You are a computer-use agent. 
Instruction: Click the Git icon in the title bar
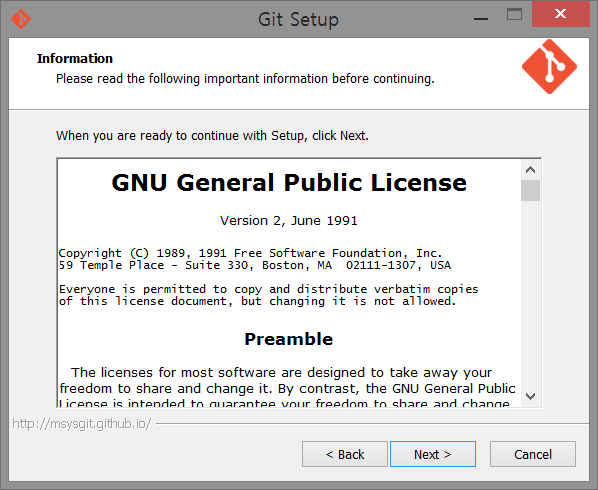21,19
